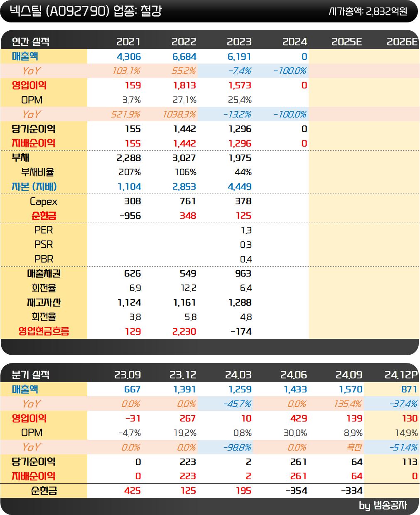420x515 pixels.
Task: Click the annual OPM value 27.1%
Action: (x=184, y=100)
